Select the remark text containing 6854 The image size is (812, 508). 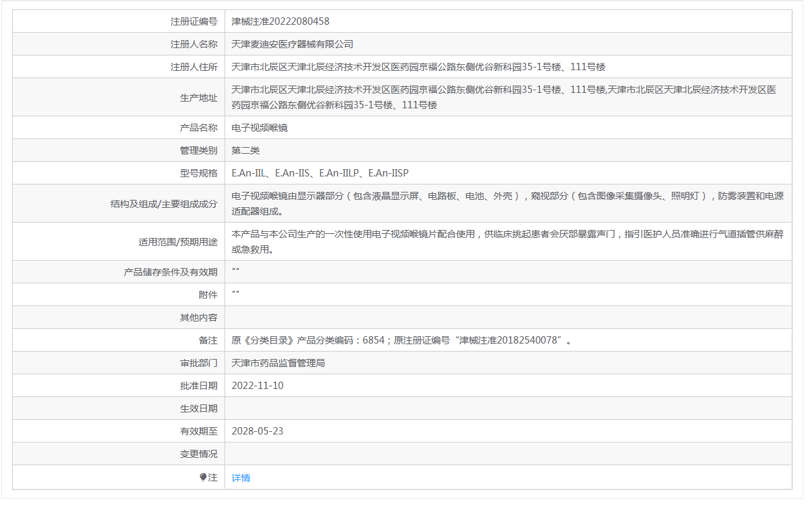pyautogui.click(x=402, y=340)
